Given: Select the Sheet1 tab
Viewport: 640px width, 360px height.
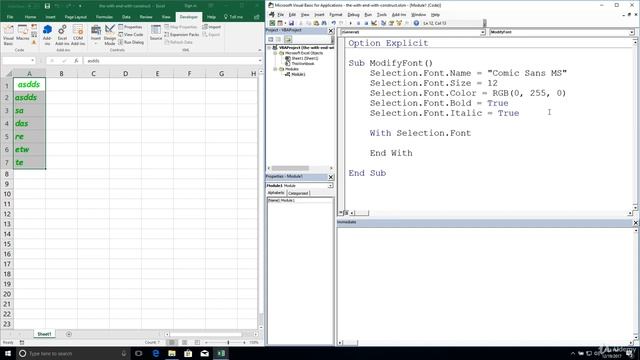Looking at the screenshot, I should (x=44, y=334).
